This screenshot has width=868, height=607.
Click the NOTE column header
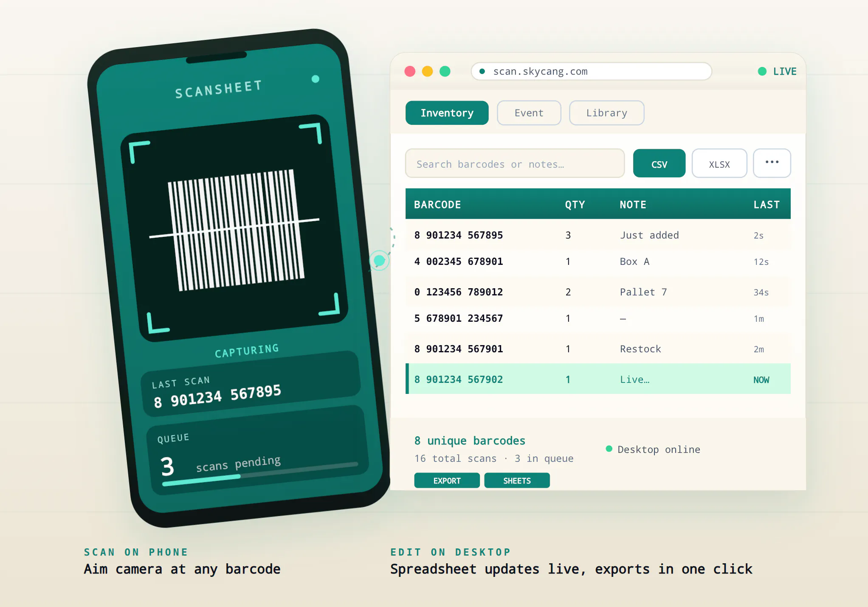[x=633, y=205]
